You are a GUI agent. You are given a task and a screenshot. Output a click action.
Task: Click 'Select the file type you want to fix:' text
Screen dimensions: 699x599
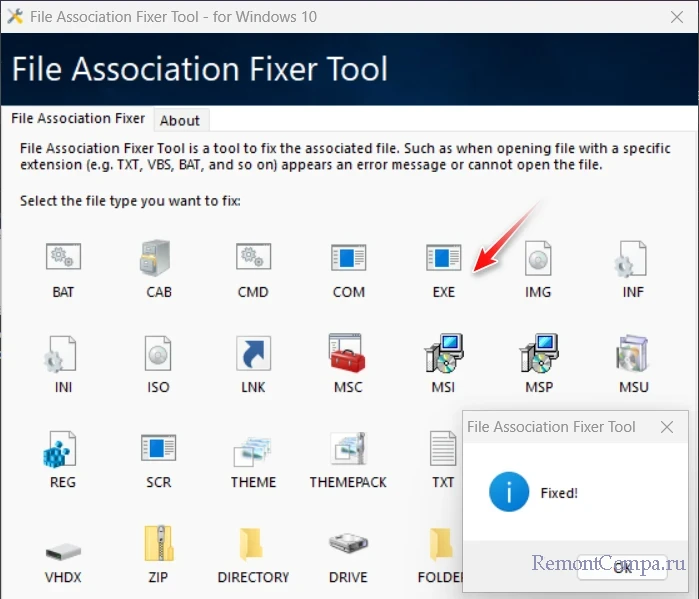[130, 201]
